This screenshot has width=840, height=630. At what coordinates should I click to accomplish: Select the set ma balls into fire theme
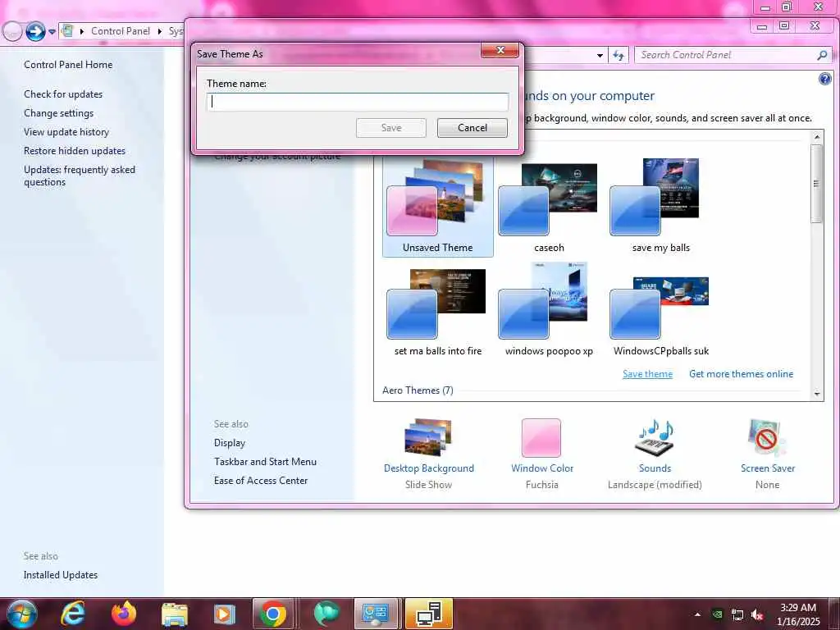(x=437, y=309)
